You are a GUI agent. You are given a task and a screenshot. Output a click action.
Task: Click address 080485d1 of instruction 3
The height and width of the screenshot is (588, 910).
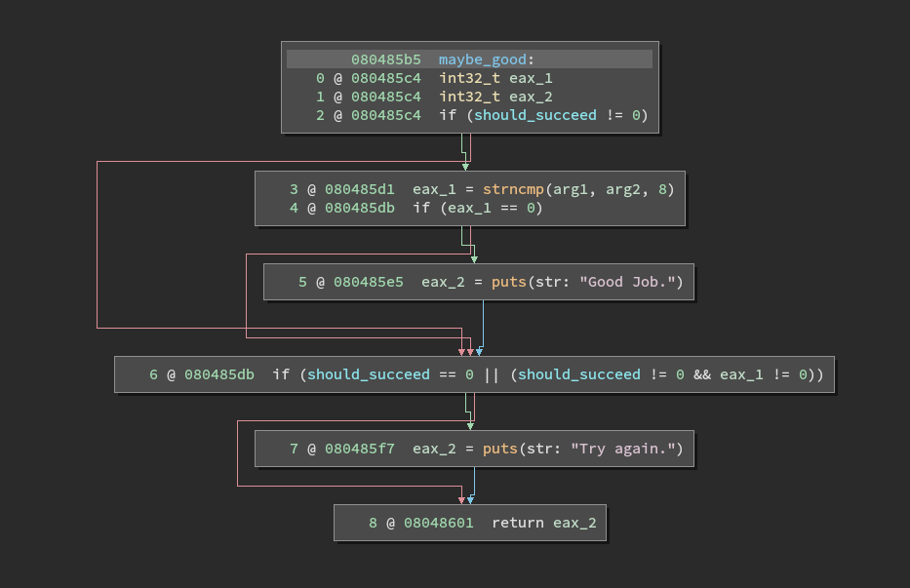(x=360, y=190)
